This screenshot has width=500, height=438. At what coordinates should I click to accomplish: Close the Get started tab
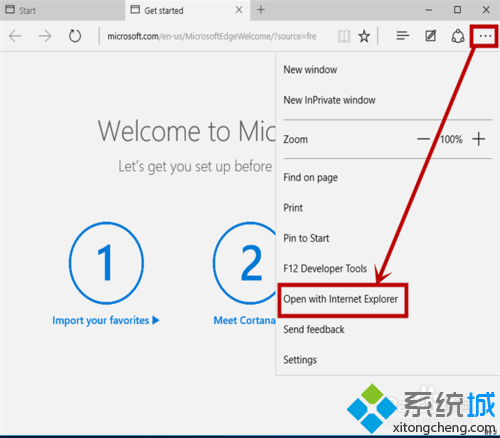(239, 10)
